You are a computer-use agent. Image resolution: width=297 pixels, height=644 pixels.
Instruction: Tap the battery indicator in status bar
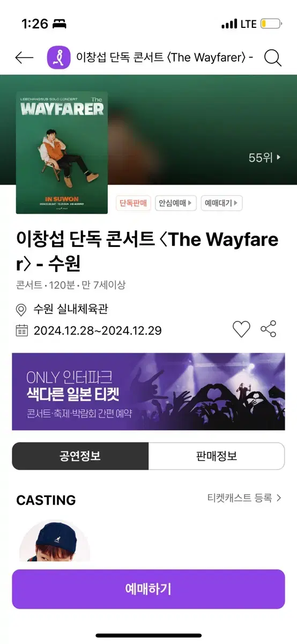pos(271,24)
